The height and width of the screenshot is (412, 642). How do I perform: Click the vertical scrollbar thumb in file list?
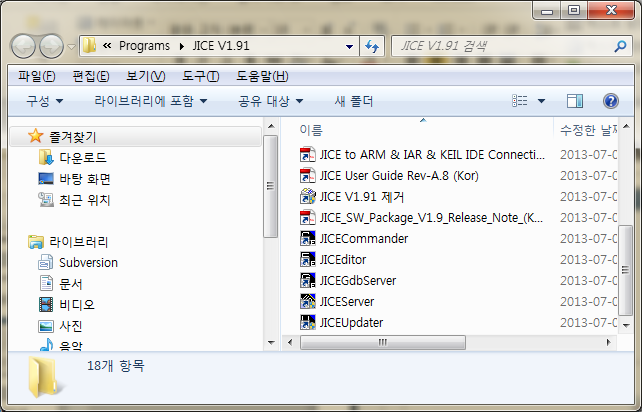(x=625, y=270)
